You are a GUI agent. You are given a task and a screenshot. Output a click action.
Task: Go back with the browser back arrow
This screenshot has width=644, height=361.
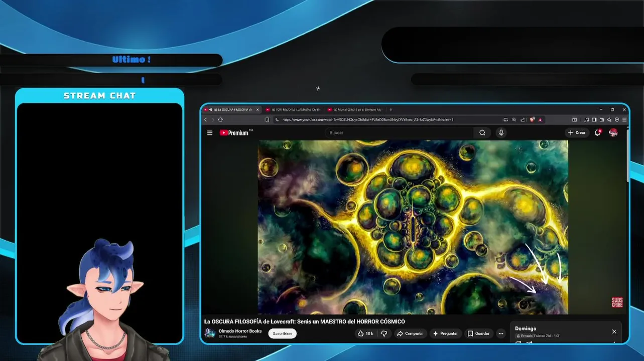205,120
